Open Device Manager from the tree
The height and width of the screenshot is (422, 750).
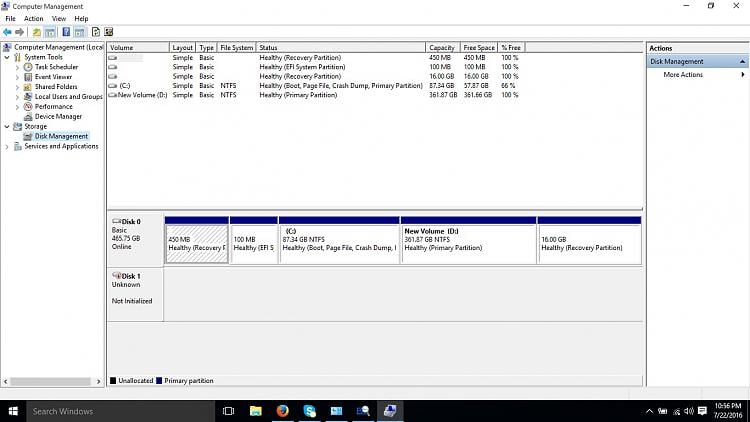(58, 116)
